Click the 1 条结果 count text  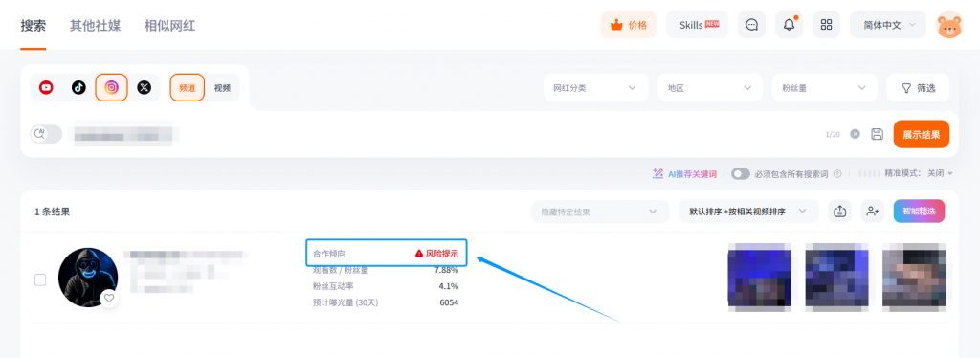tap(52, 212)
